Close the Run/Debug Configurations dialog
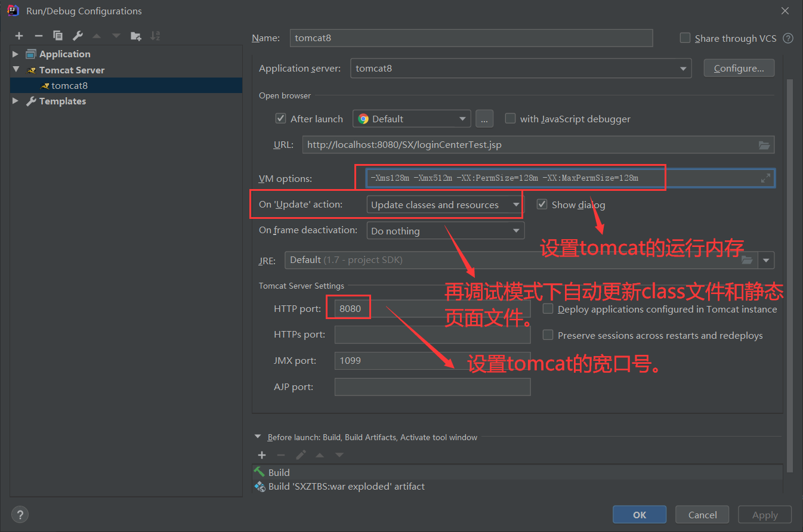This screenshot has height=532, width=803. [x=785, y=11]
